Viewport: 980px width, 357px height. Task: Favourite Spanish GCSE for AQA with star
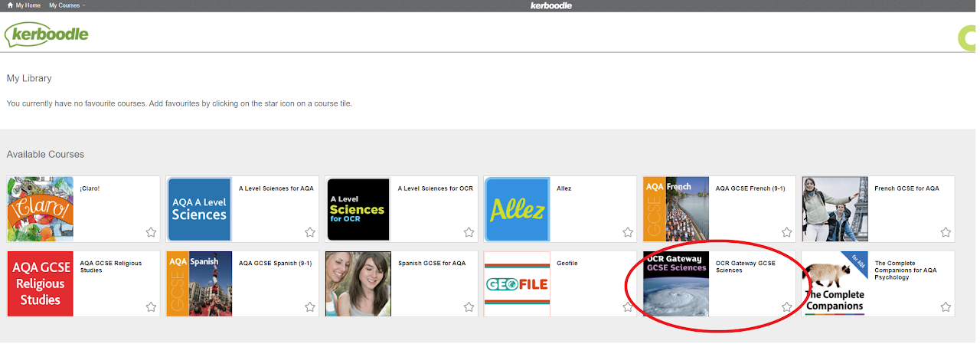click(469, 306)
